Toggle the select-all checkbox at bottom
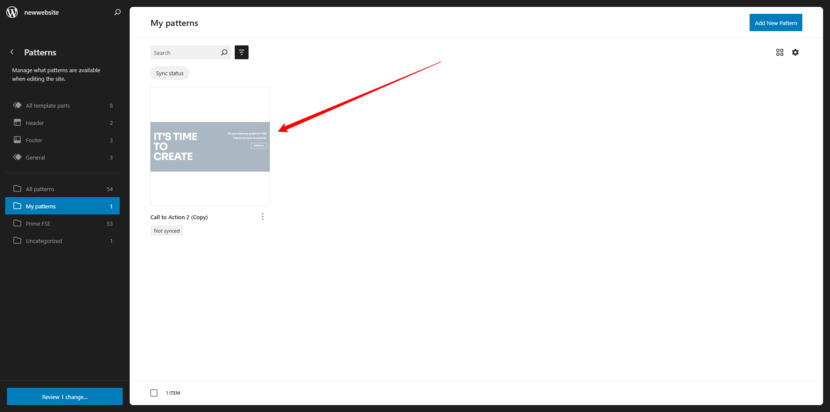This screenshot has height=412, width=830. 154,393
